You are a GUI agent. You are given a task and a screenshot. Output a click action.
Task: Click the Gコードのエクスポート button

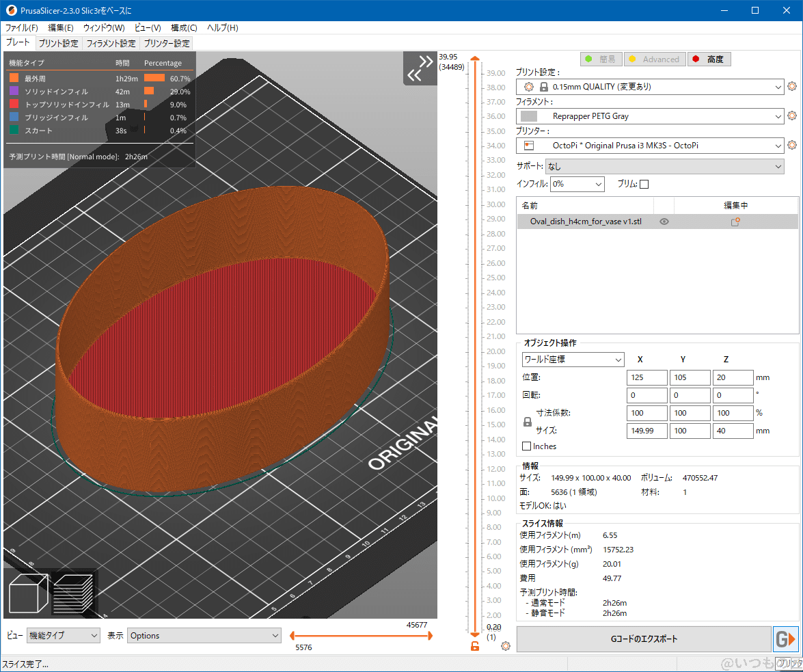[643, 639]
